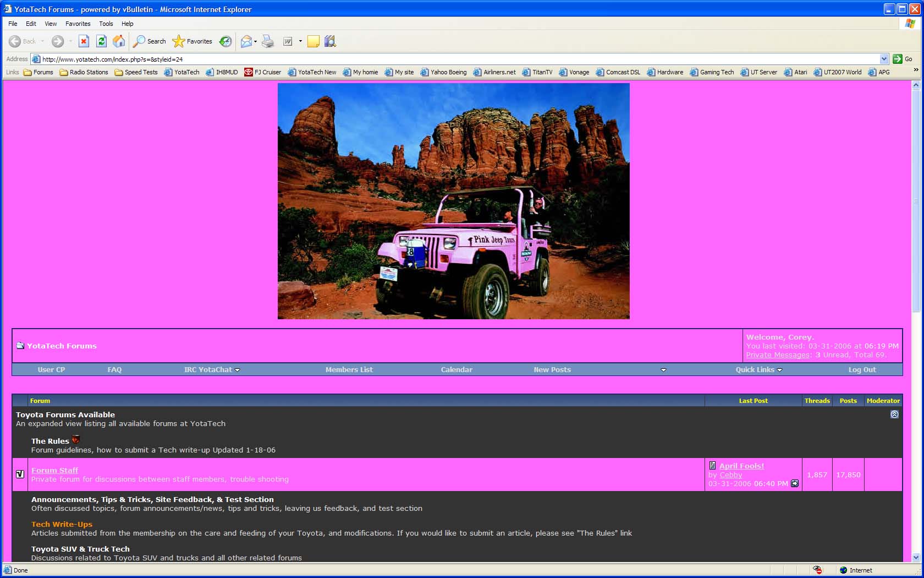View Cebby's profile link

[730, 475]
